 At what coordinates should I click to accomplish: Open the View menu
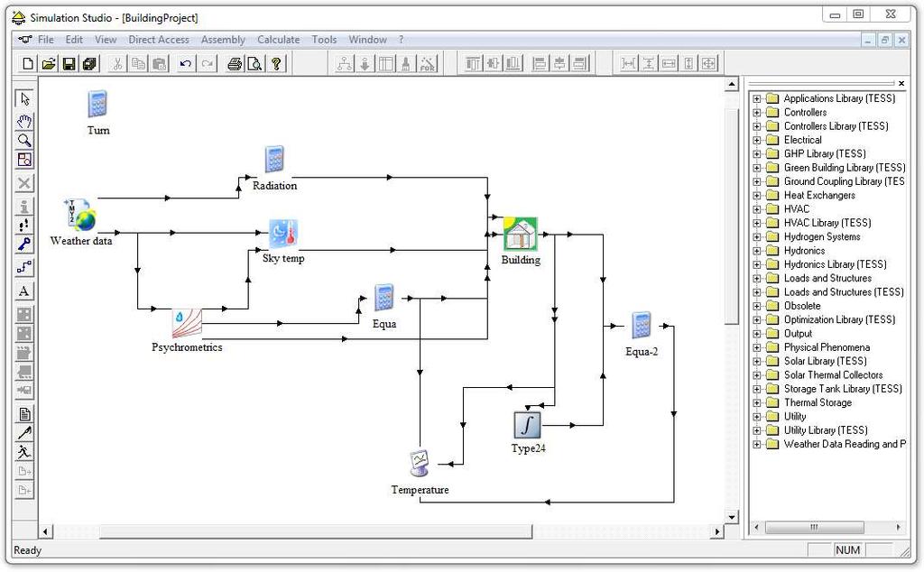pyautogui.click(x=106, y=40)
